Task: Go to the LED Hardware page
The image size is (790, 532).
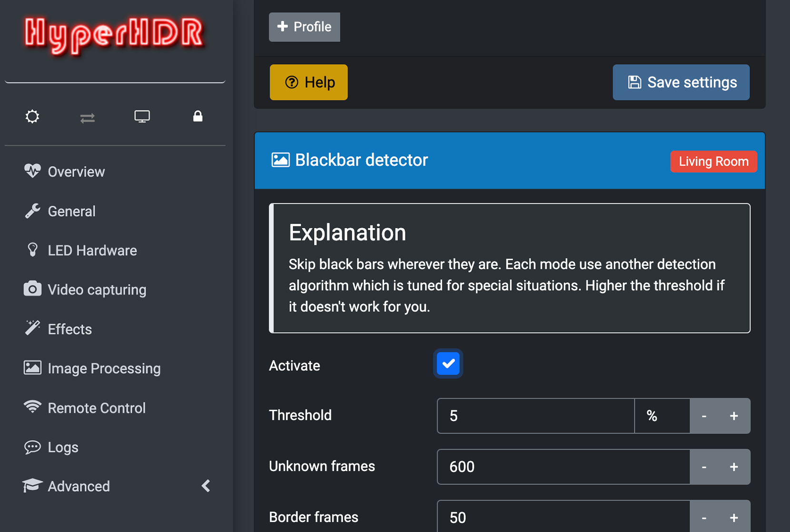Action: [x=92, y=250]
